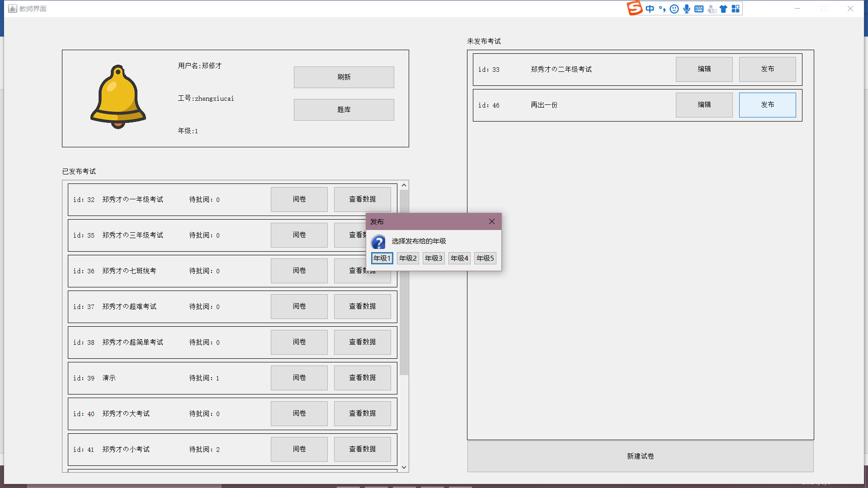Click 阅卷 for exam id 39 演示
The width and height of the screenshot is (868, 488).
pyautogui.click(x=299, y=378)
